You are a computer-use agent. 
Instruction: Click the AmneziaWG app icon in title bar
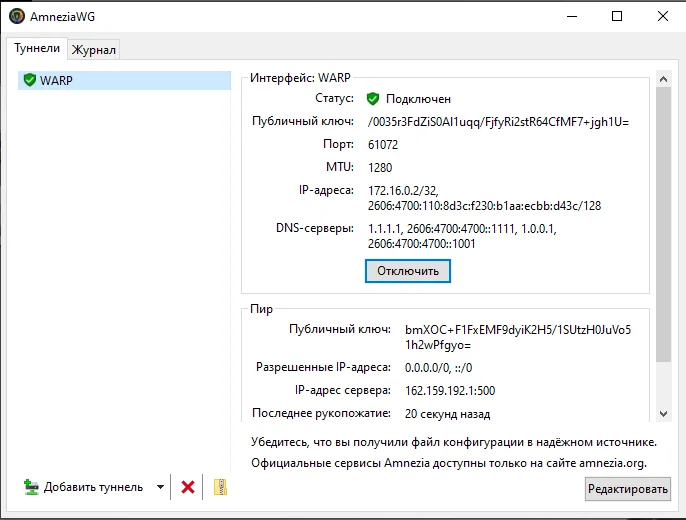17,16
